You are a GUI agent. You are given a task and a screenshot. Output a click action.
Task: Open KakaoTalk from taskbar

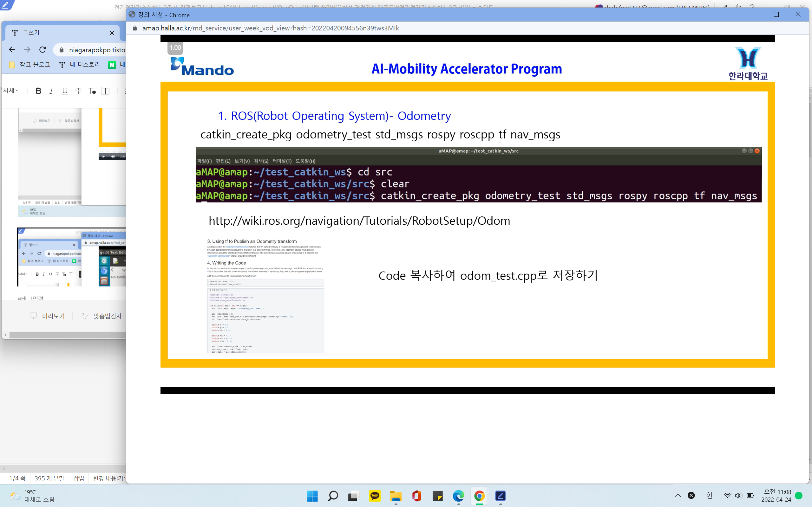point(375,496)
